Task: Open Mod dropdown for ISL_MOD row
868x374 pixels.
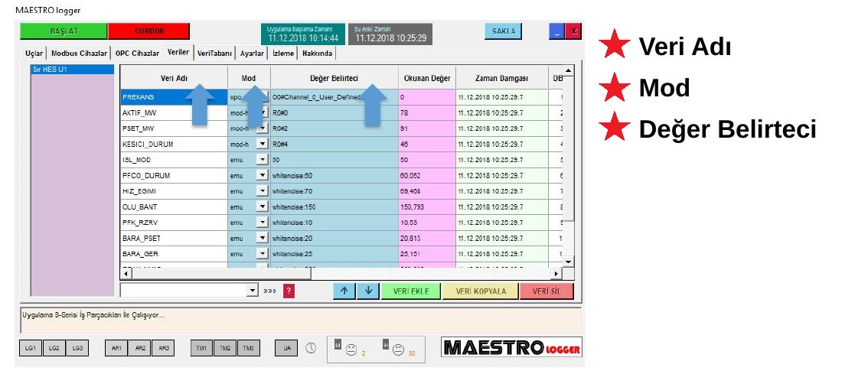Action: pos(263,159)
